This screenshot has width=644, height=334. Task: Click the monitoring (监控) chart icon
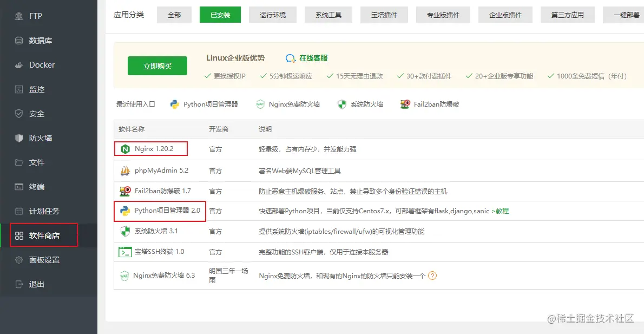point(19,89)
